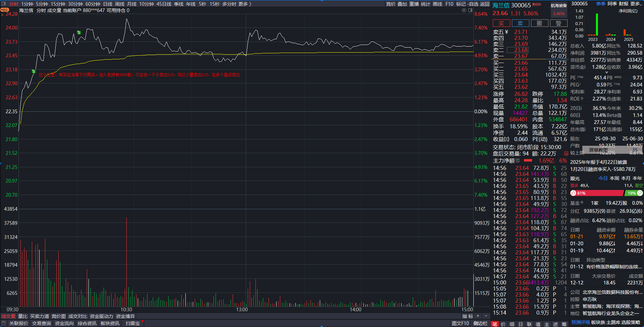The height and width of the screenshot is (327, 644).
Task: Open the 画线 drawing tool
Action: click(x=437, y=4)
